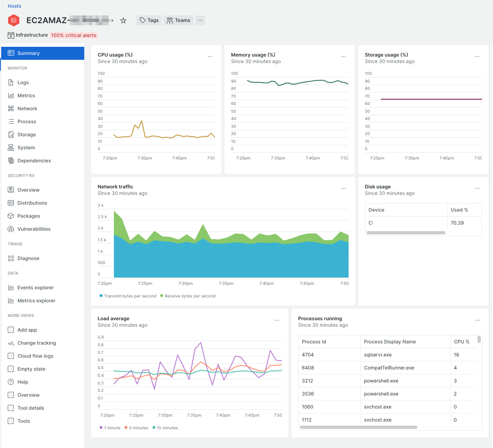The width and height of the screenshot is (493, 448).
Task: Click the red host entity hexagon icon
Action: 14,20
